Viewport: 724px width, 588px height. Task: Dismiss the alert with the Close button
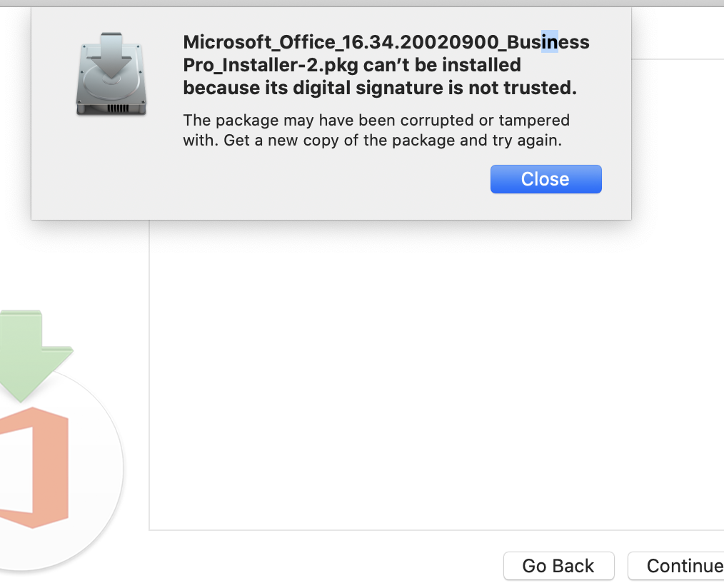click(x=545, y=179)
